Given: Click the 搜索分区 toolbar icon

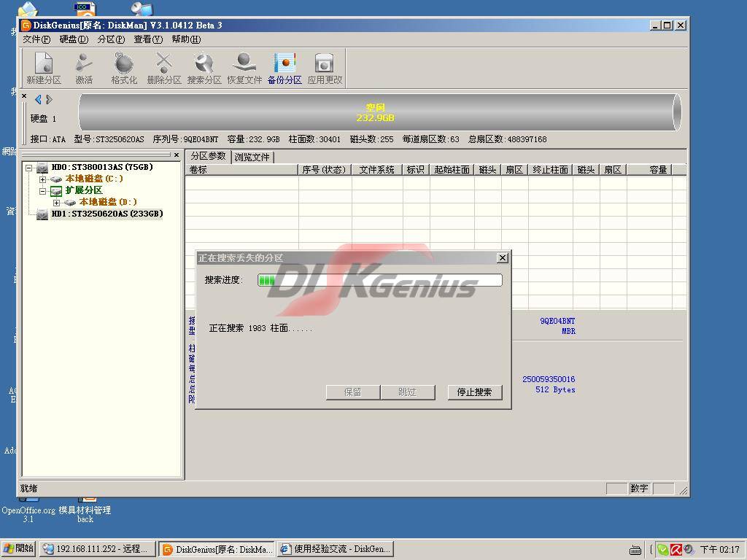Looking at the screenshot, I should [204, 69].
